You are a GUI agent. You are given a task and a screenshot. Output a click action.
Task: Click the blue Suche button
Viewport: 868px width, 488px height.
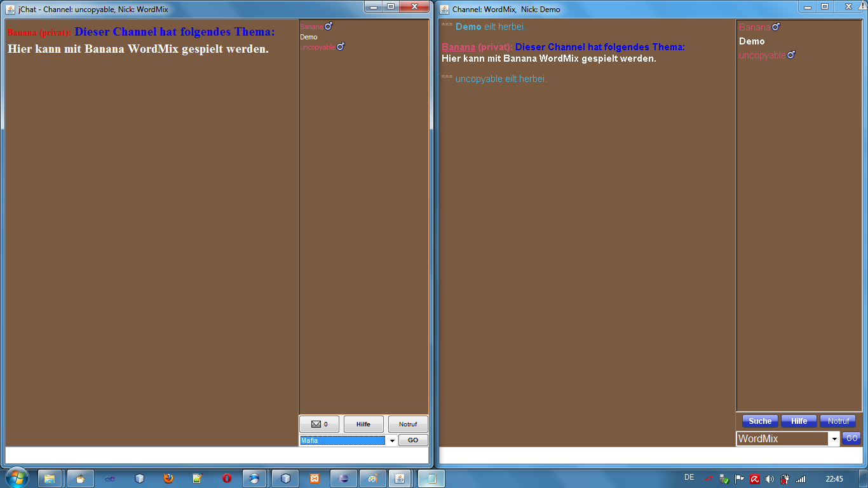[x=760, y=421]
